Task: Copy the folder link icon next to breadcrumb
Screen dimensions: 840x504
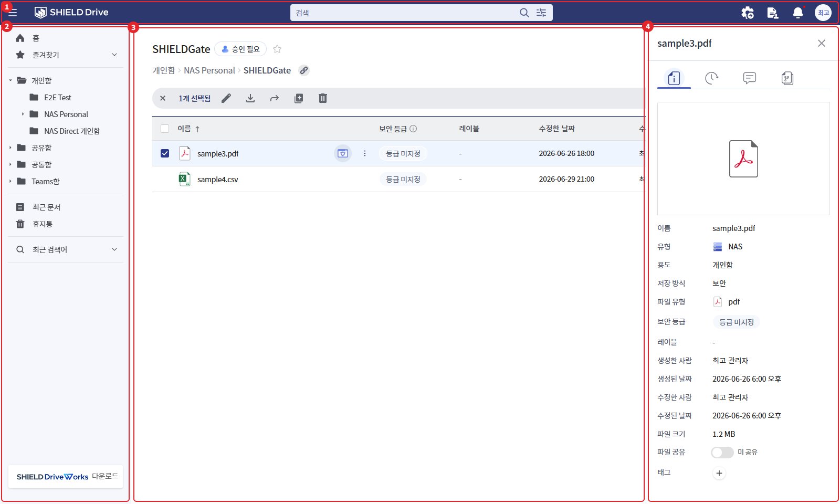Action: [304, 70]
